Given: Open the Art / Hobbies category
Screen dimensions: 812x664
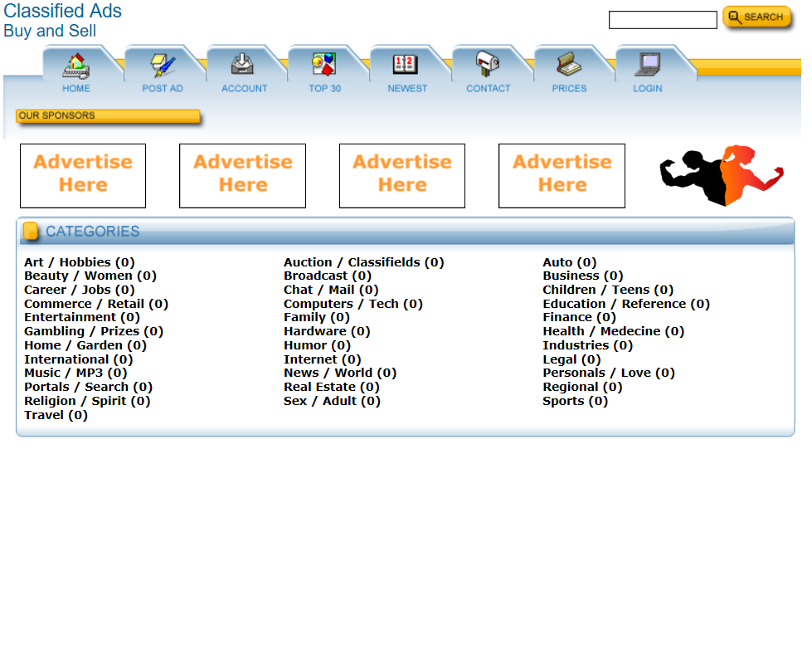Looking at the screenshot, I should [x=79, y=262].
